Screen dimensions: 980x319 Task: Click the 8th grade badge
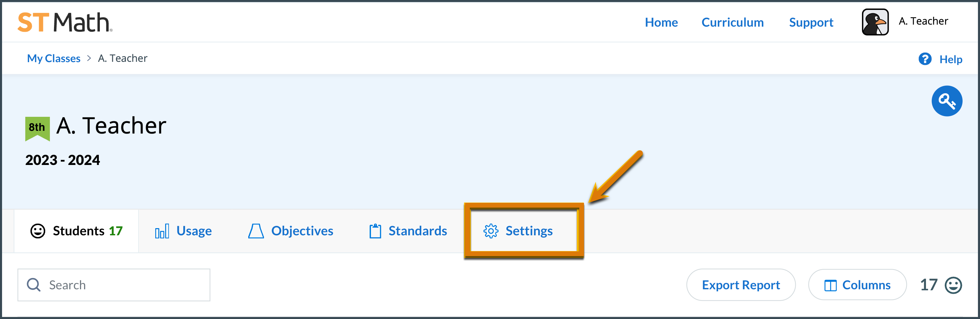(37, 128)
